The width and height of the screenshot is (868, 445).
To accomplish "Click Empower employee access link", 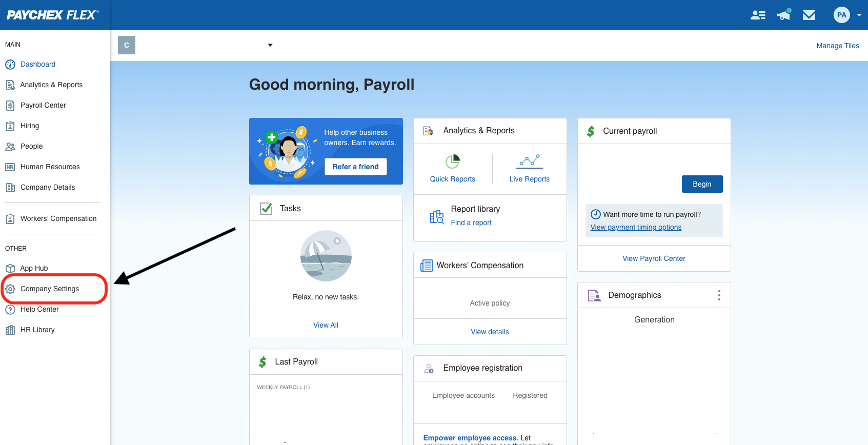I will (470, 438).
